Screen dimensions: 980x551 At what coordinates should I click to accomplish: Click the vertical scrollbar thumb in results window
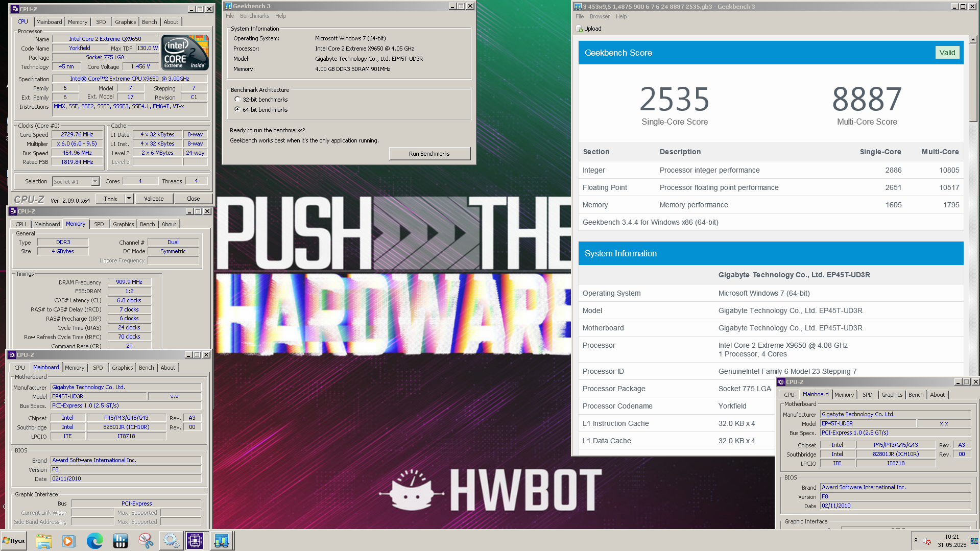pyautogui.click(x=973, y=83)
